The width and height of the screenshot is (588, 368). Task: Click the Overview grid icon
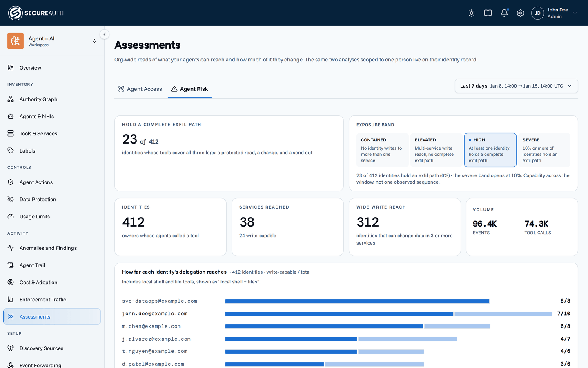coord(11,67)
